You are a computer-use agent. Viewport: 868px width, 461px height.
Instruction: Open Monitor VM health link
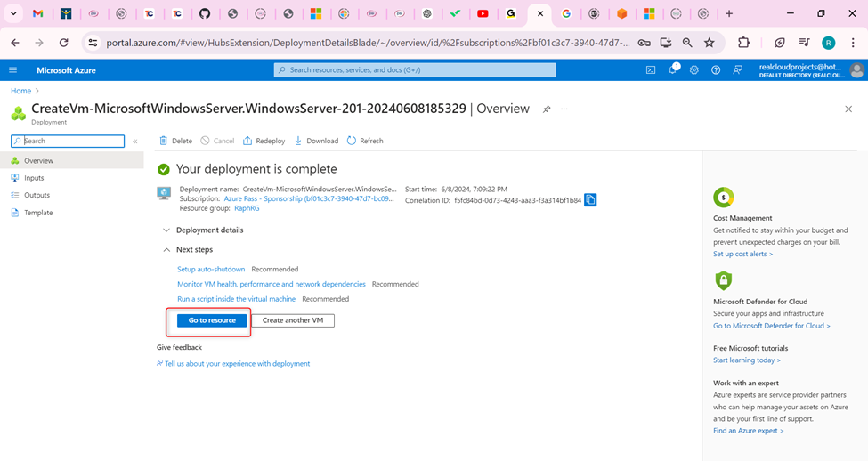272,284
